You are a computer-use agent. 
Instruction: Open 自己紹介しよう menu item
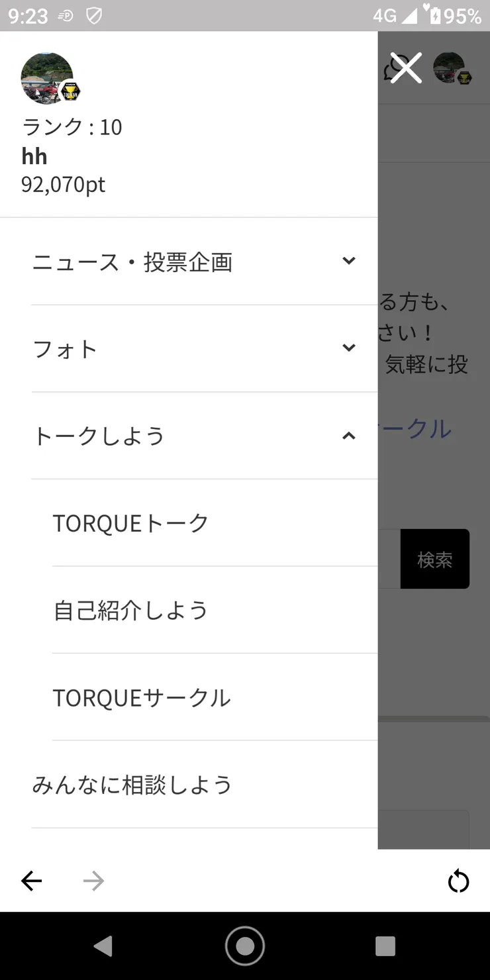tap(215, 611)
